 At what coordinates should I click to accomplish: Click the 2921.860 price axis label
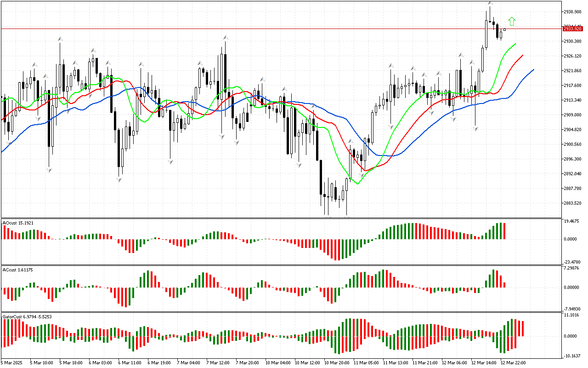(x=573, y=71)
